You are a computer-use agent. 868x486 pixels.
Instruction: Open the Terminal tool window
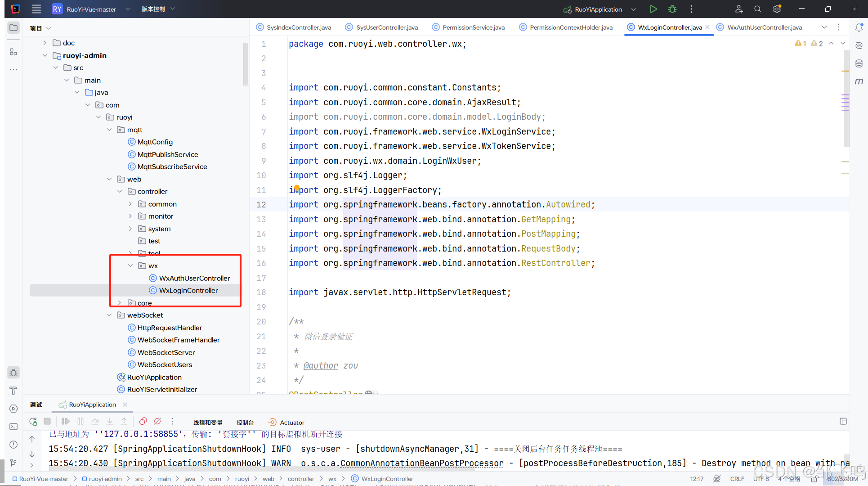click(x=13, y=427)
